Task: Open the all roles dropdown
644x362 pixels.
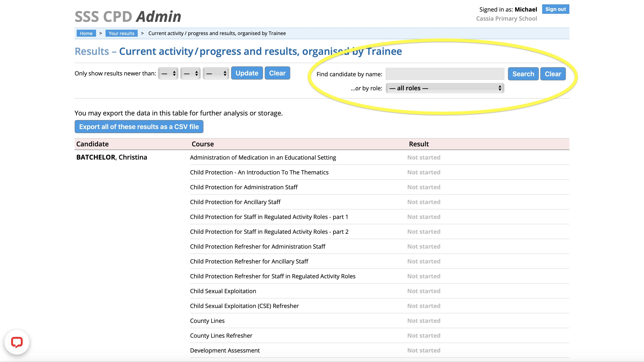Action: [x=445, y=88]
